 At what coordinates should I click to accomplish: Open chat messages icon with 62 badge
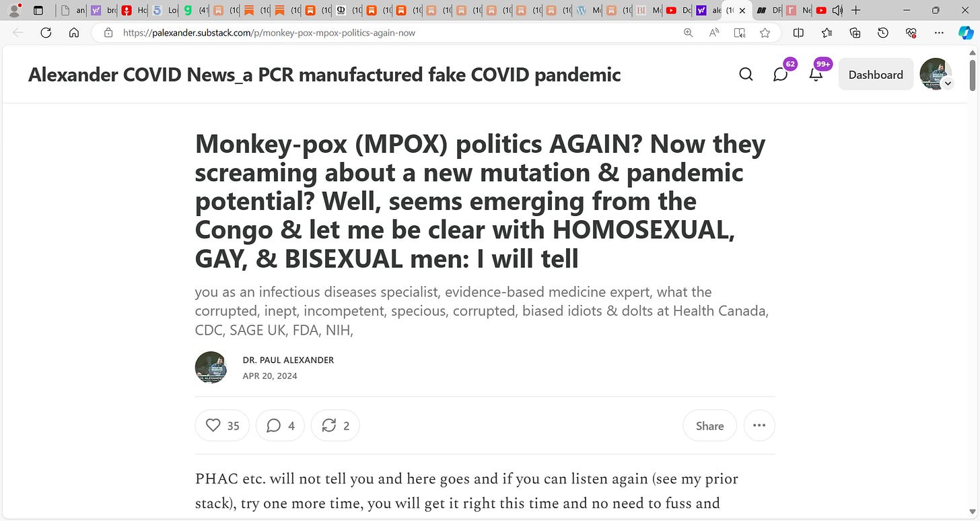point(781,75)
